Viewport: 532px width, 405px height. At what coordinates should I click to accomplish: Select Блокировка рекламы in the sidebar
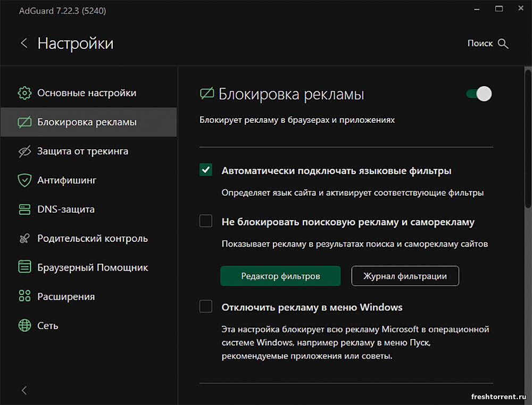coord(88,122)
